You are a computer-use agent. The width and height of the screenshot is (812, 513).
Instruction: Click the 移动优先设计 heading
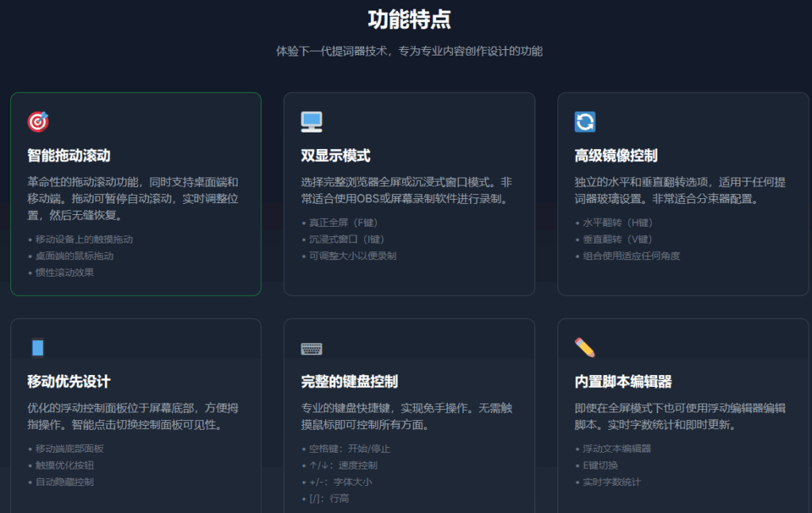point(69,381)
